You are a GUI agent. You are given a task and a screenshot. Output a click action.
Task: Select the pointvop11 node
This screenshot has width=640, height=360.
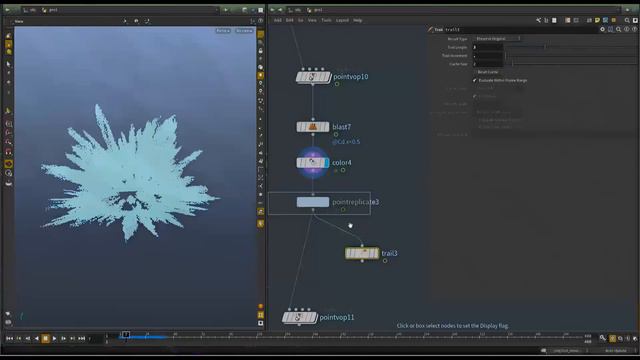(299, 317)
